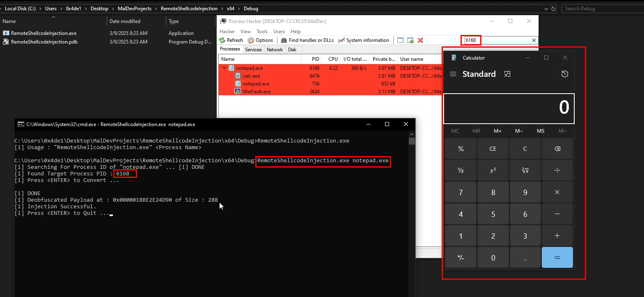
Task: Switch to the Services tab
Action: 253,50
